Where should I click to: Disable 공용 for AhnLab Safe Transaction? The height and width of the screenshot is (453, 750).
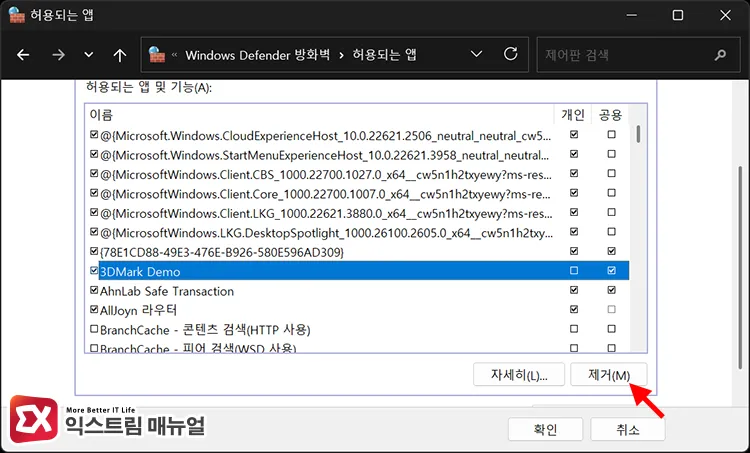pos(611,290)
